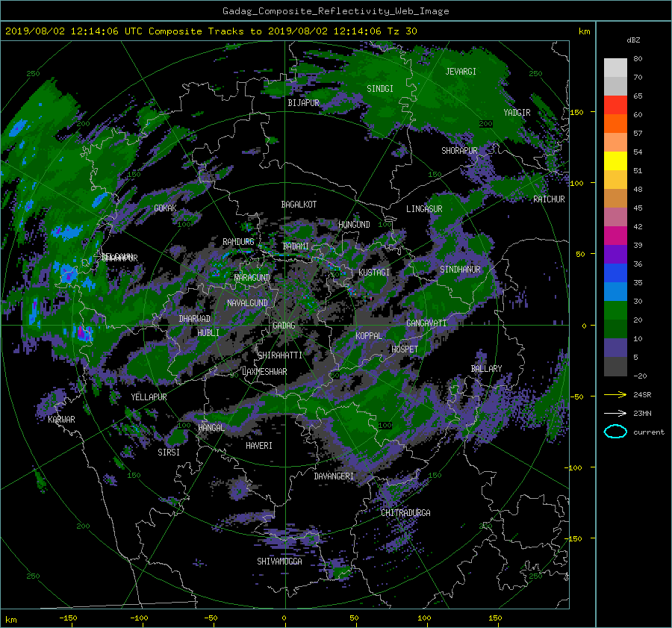Image resolution: width=672 pixels, height=628 pixels.
Task: Click the KUSTAGI city label
Action: tap(374, 273)
